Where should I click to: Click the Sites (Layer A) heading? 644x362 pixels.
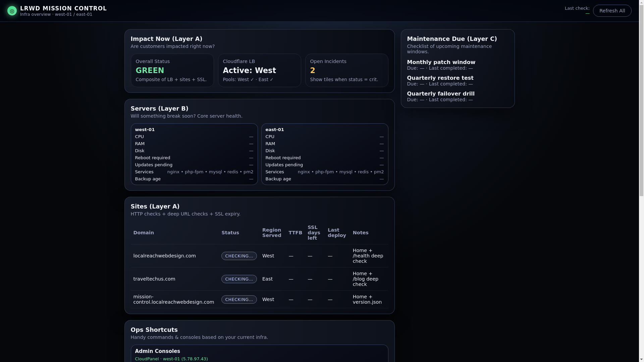click(x=155, y=206)
